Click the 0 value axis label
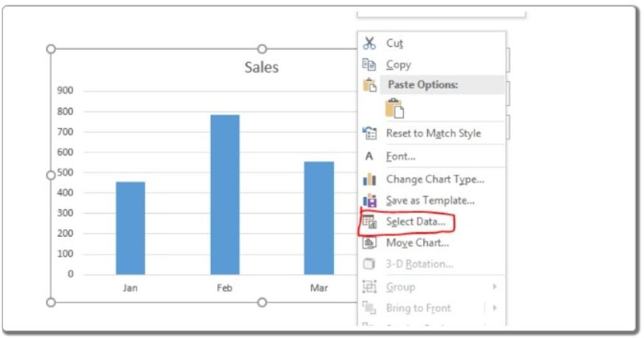 point(70,274)
